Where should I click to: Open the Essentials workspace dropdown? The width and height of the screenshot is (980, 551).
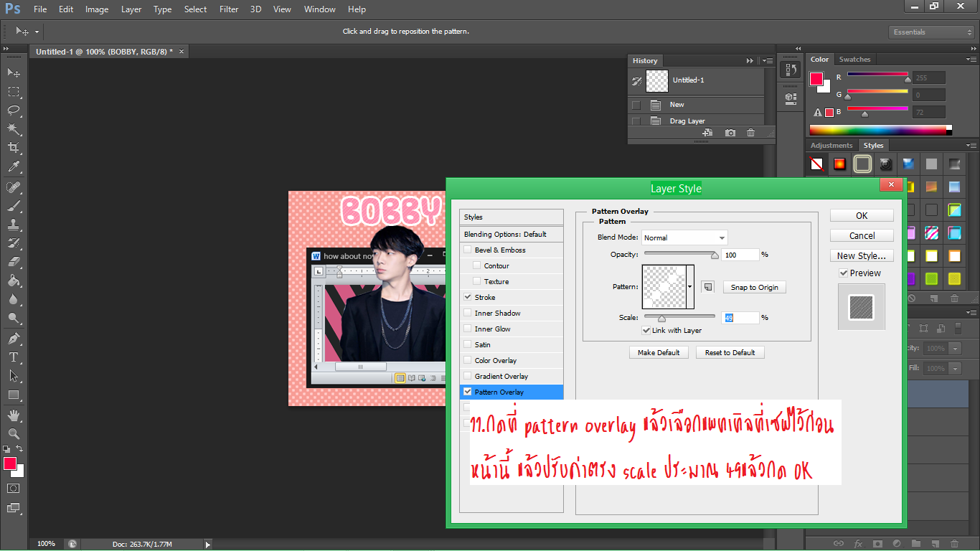click(931, 32)
